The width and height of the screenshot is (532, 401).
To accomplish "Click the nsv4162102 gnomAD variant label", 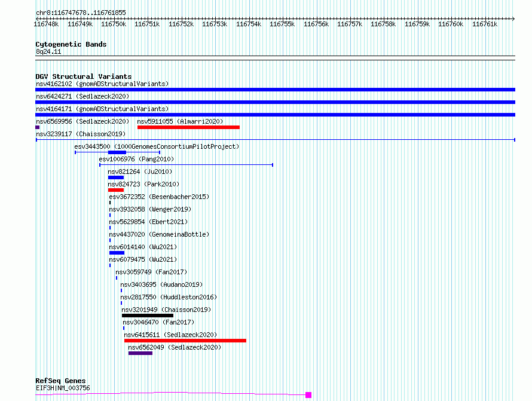I will 102,84.
